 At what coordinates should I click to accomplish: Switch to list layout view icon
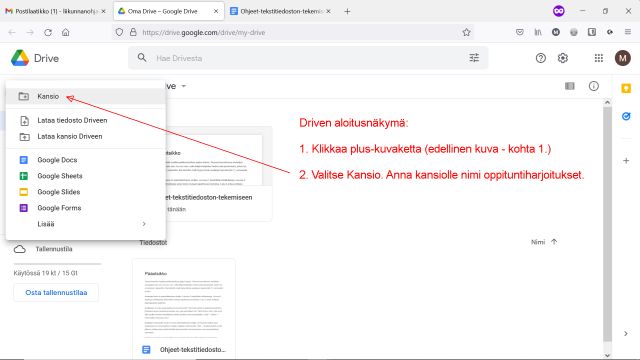569,86
